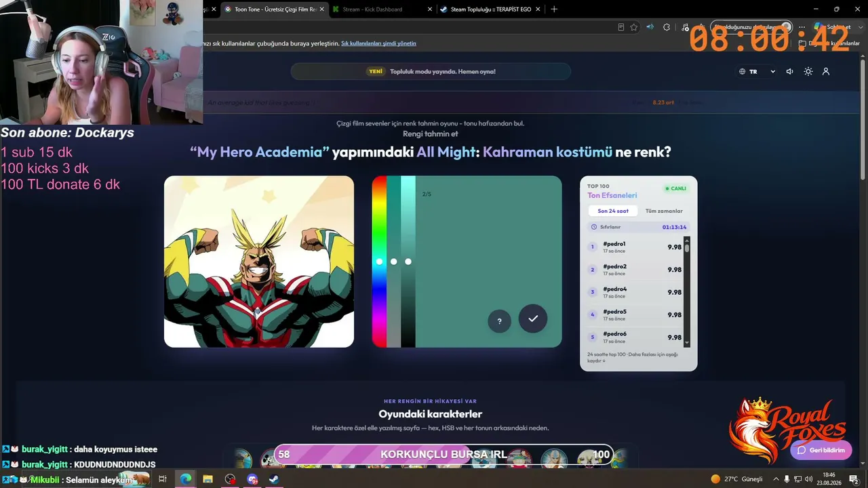Adjust the rainbow hue slider
The height and width of the screenshot is (488, 868).
379,262
